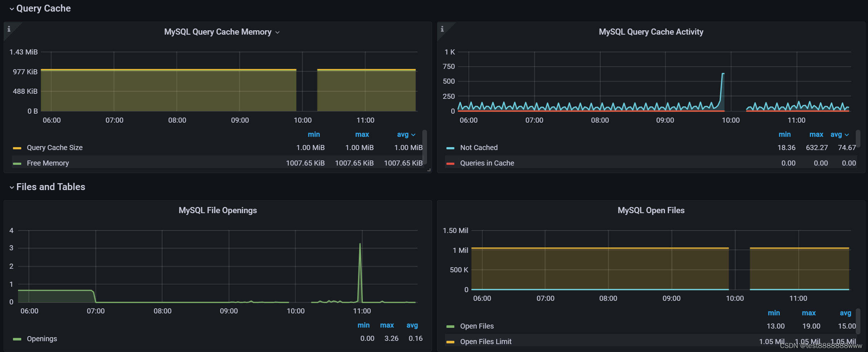Sort Query Cache Memory legend by max
Viewport: 868px width, 352px height.
[362, 135]
